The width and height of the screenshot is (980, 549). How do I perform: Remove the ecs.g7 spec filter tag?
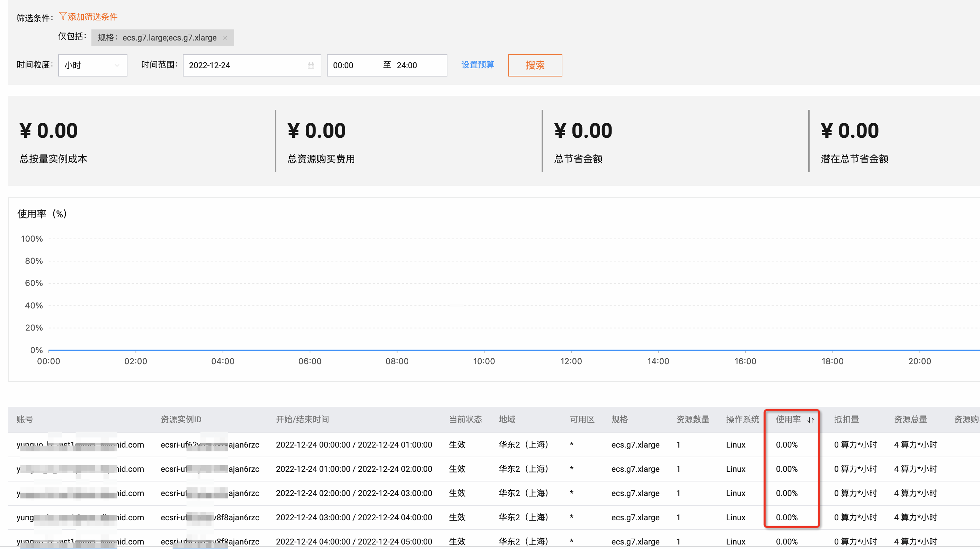pyautogui.click(x=225, y=38)
